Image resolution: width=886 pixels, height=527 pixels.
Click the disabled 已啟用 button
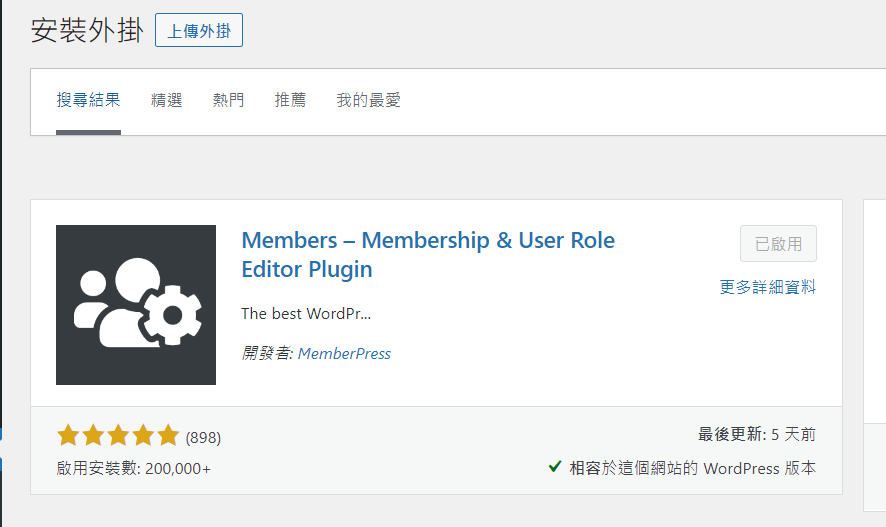[778, 244]
